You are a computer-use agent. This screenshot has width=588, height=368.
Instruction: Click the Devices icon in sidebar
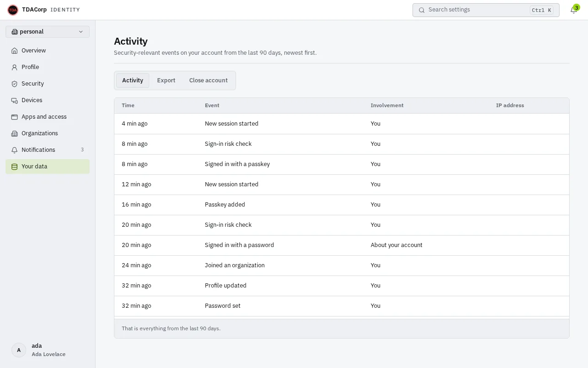coord(14,100)
